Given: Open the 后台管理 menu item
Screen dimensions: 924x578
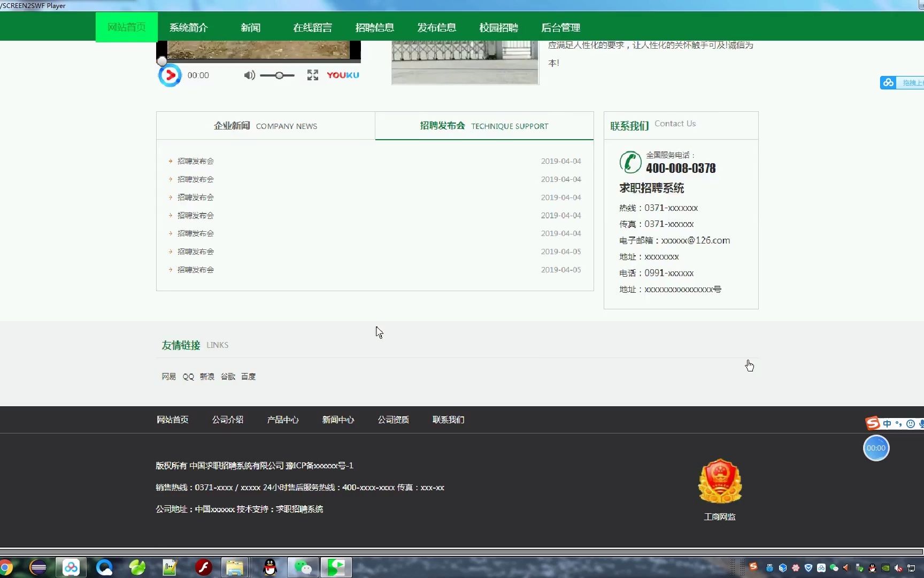Looking at the screenshot, I should coord(560,27).
